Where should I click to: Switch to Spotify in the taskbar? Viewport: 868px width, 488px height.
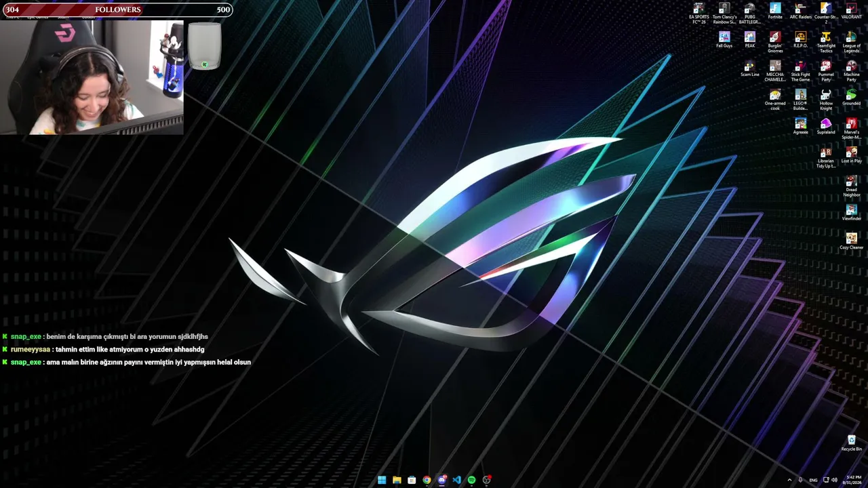coord(471,480)
